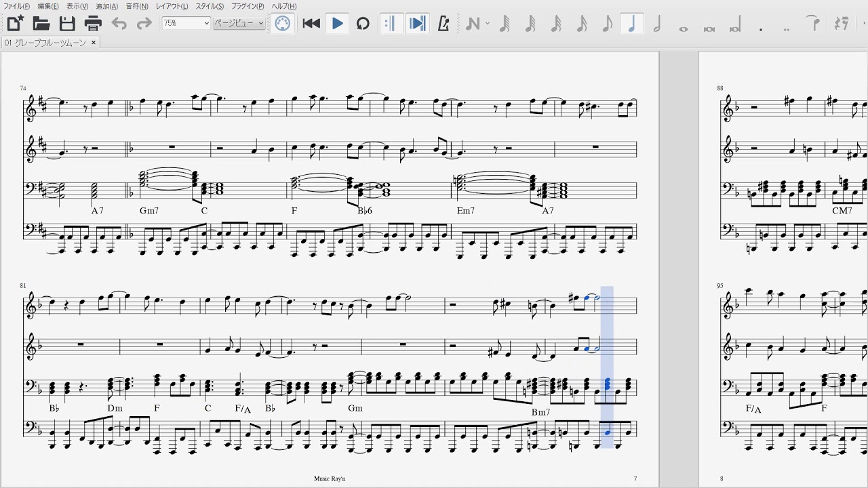868x488 pixels.
Task: Select the half note duration
Action: [x=657, y=24]
